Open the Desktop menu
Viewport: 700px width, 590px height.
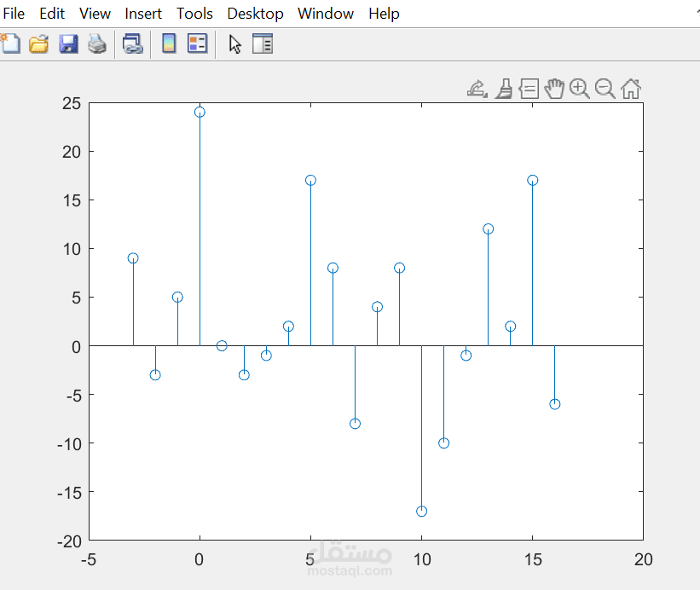point(255,14)
